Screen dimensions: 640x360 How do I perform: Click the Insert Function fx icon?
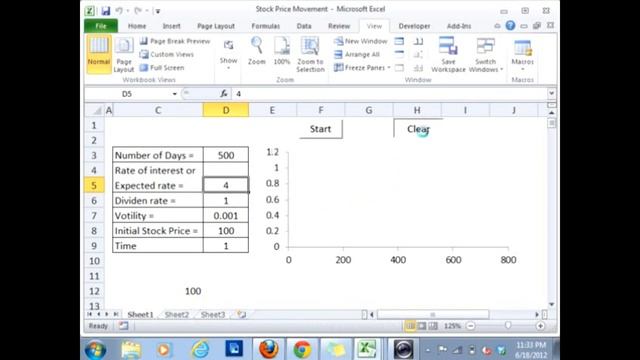coord(224,94)
